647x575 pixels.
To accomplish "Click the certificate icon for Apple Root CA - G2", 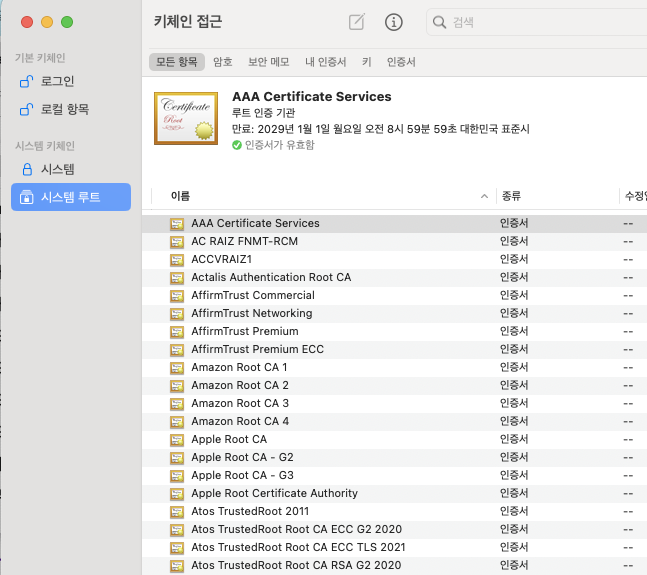I will (x=177, y=458).
